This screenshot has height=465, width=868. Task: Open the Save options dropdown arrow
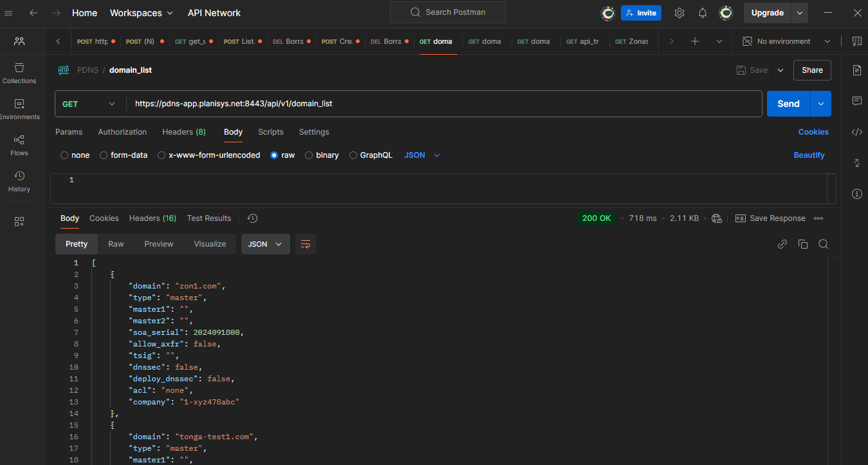click(x=780, y=70)
